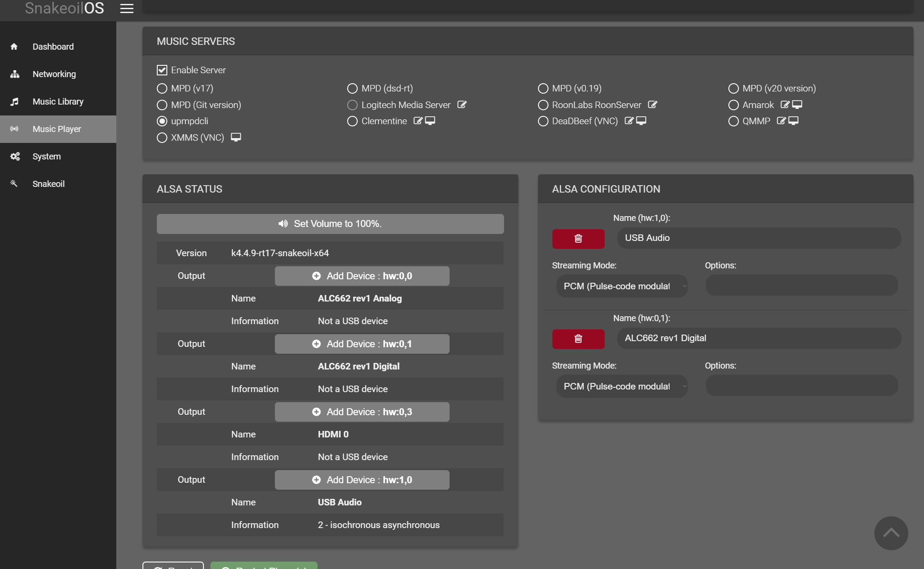Edit RoonLabs RoonServer settings icon
924x569 pixels.
653,105
